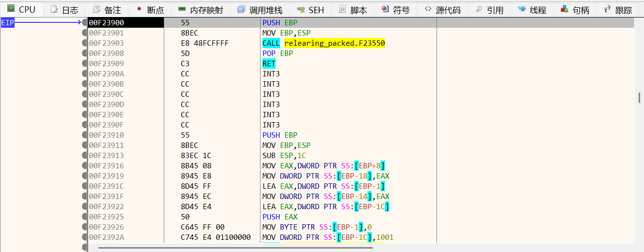Image resolution: width=644 pixels, height=252 pixels.
Task: Click the arrow icon on the 线程 tab
Action: coord(522,9)
